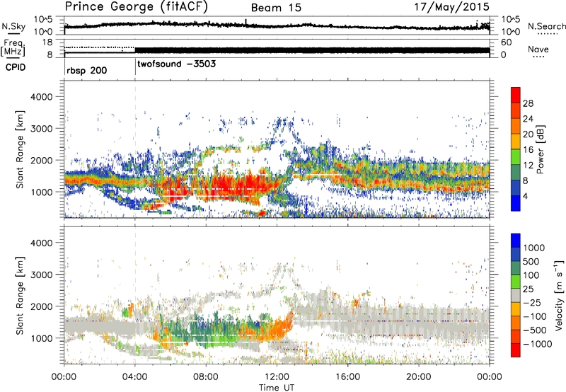This screenshot has height=392, width=566.
Task: Click the '2000' tick on the power panel
Action: pos(41,160)
